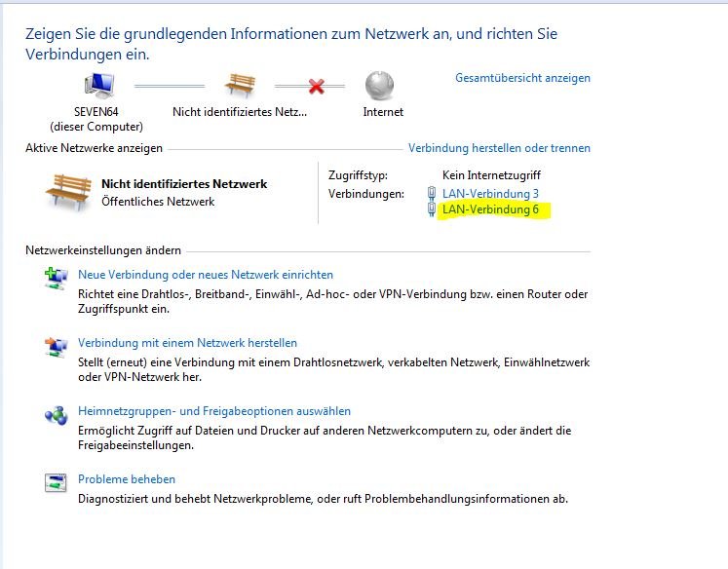Click the Heimnetzgruppen homegroup icon

pyautogui.click(x=56, y=415)
